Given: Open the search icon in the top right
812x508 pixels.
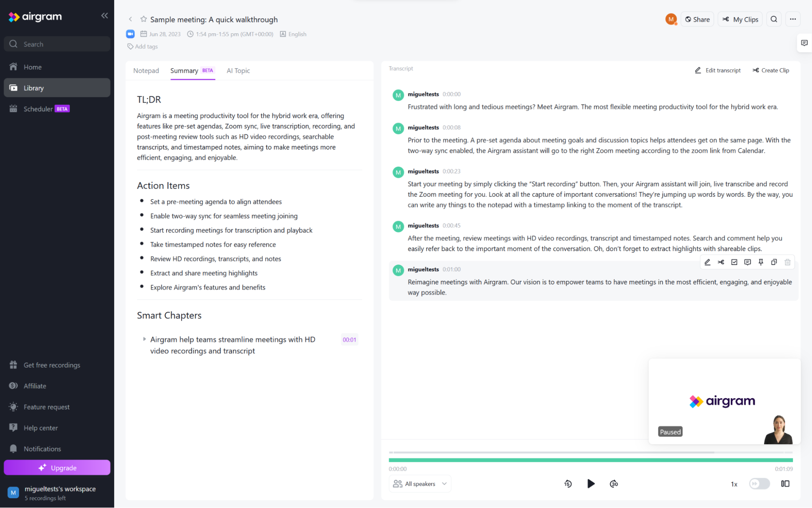Looking at the screenshot, I should click(x=774, y=19).
